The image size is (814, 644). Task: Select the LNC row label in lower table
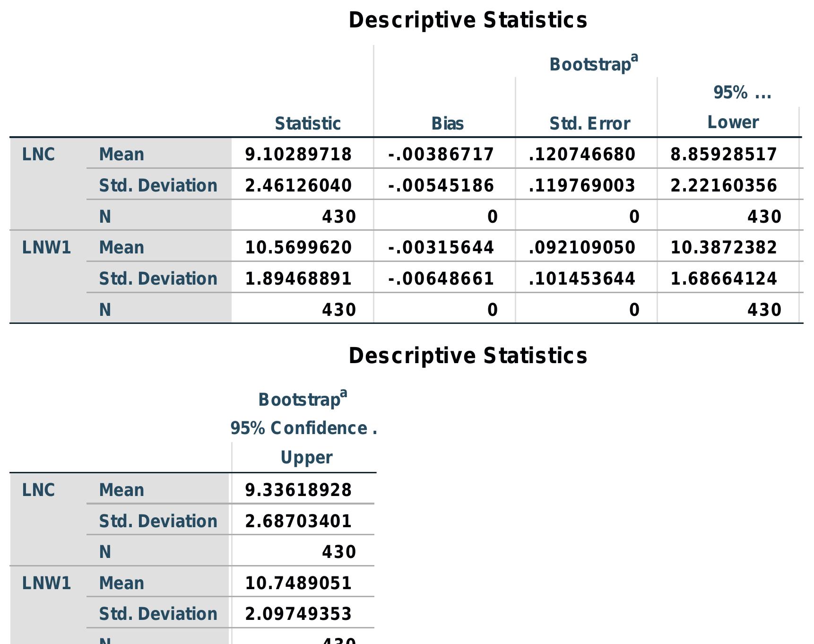[x=38, y=490]
